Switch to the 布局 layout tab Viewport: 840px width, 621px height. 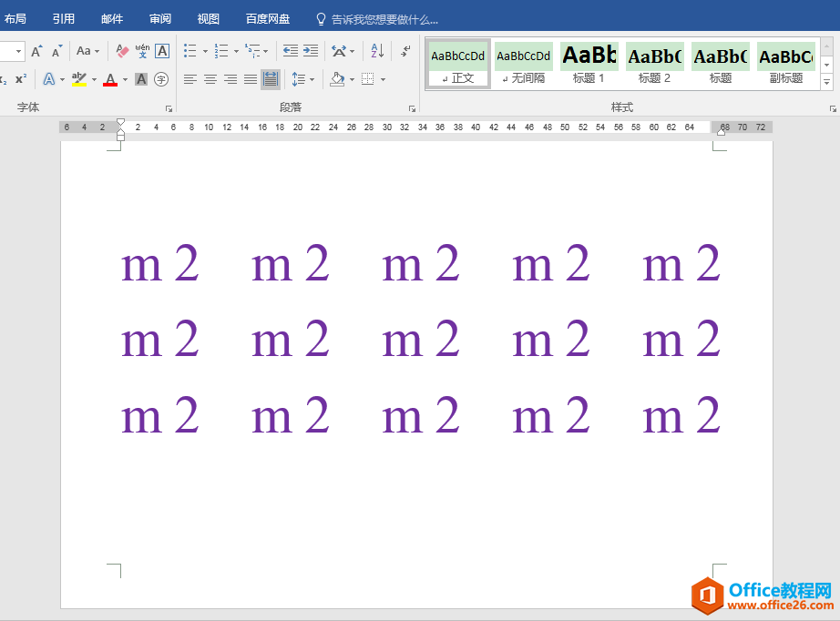tap(15, 19)
